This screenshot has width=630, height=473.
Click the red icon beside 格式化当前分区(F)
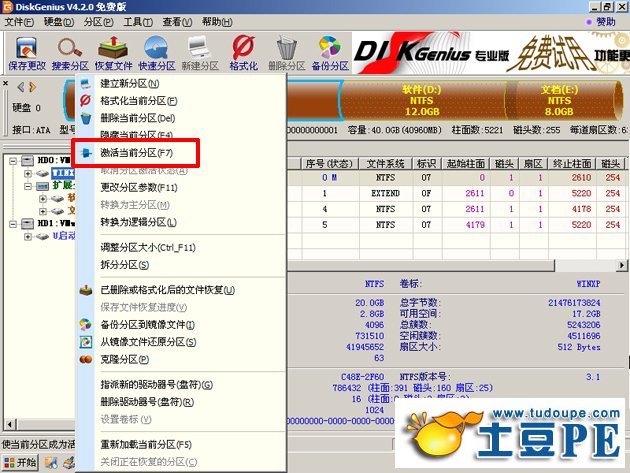click(86, 100)
